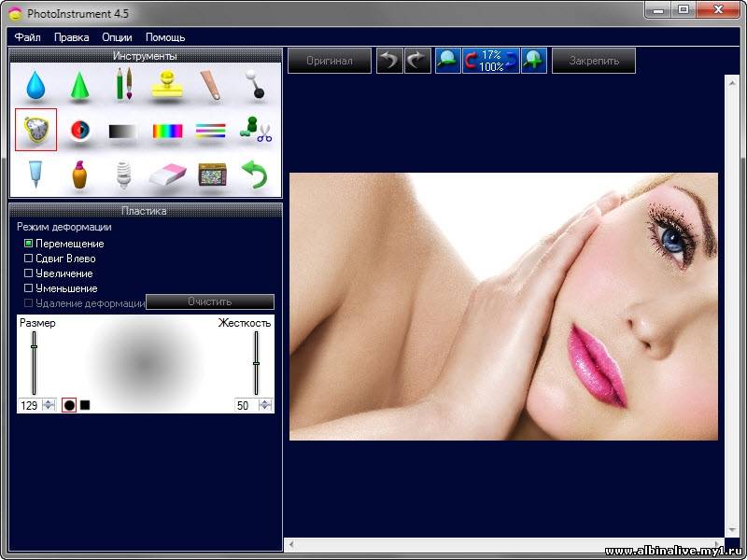This screenshot has height=560, width=747.
Task: Zoom in with magnifier plus icon
Action: tap(534, 61)
